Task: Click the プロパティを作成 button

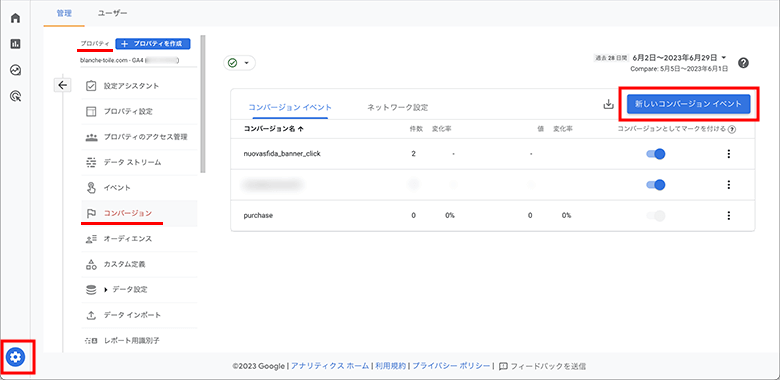Action: [153, 44]
